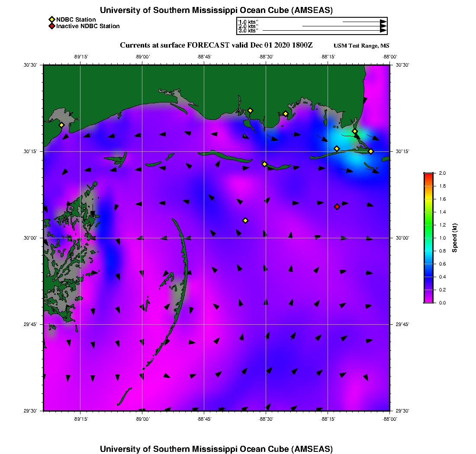Select the southernmost yellow NDBC station marker
The image size is (476, 454).
[x=245, y=221]
